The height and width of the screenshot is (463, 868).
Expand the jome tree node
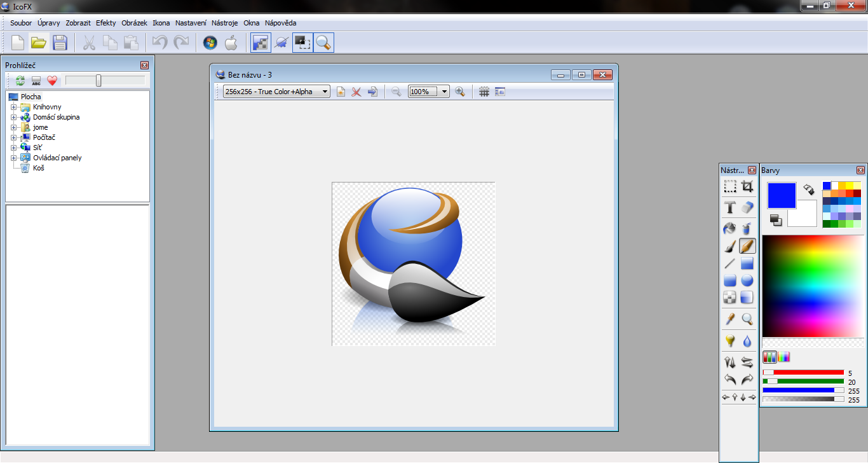14,127
